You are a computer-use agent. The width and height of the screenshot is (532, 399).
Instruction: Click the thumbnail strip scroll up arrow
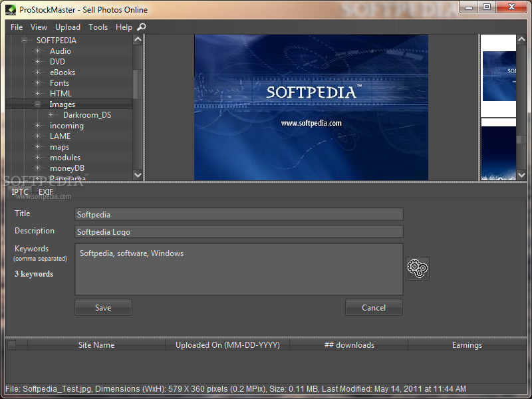(x=521, y=39)
